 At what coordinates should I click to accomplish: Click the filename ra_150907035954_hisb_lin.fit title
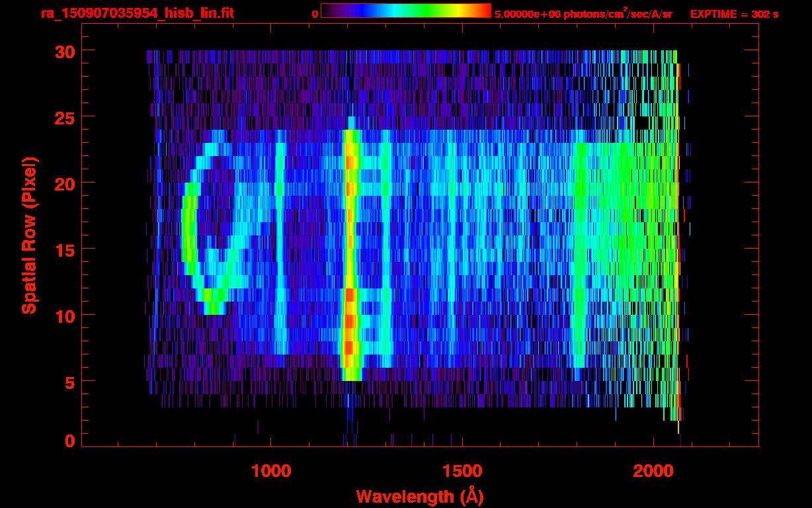coord(138,13)
